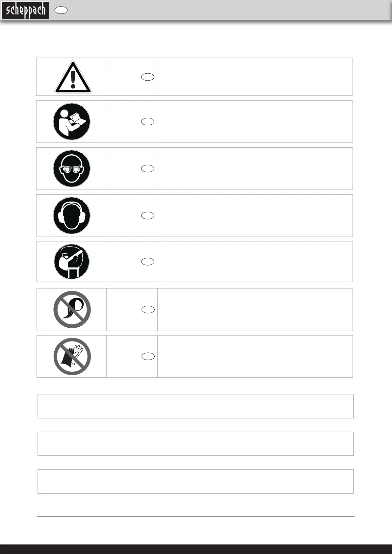Screen dimensions: 392x554
Task: Select the oval marker in the read manual row
Action: click(148, 122)
